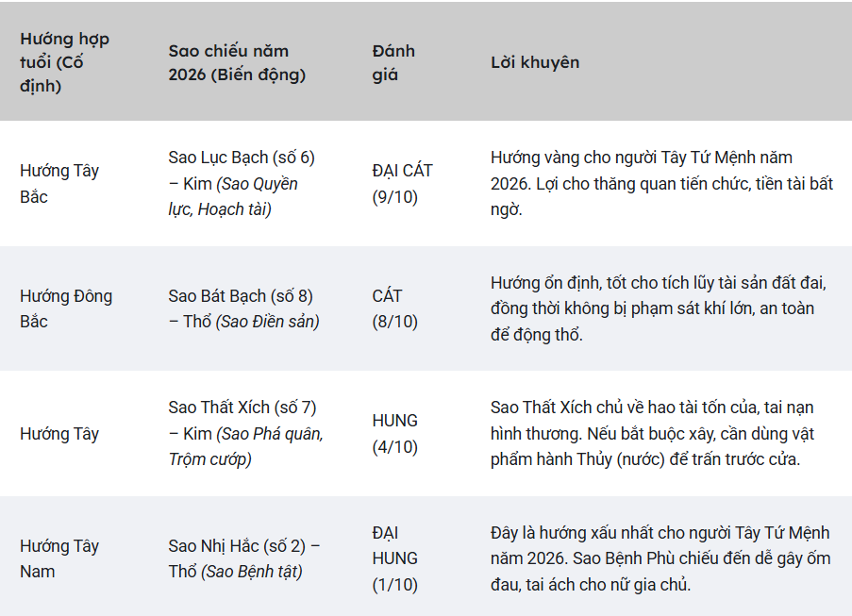
Task: Click the advice text 'Hướng ổn định'
Action: 658,308
